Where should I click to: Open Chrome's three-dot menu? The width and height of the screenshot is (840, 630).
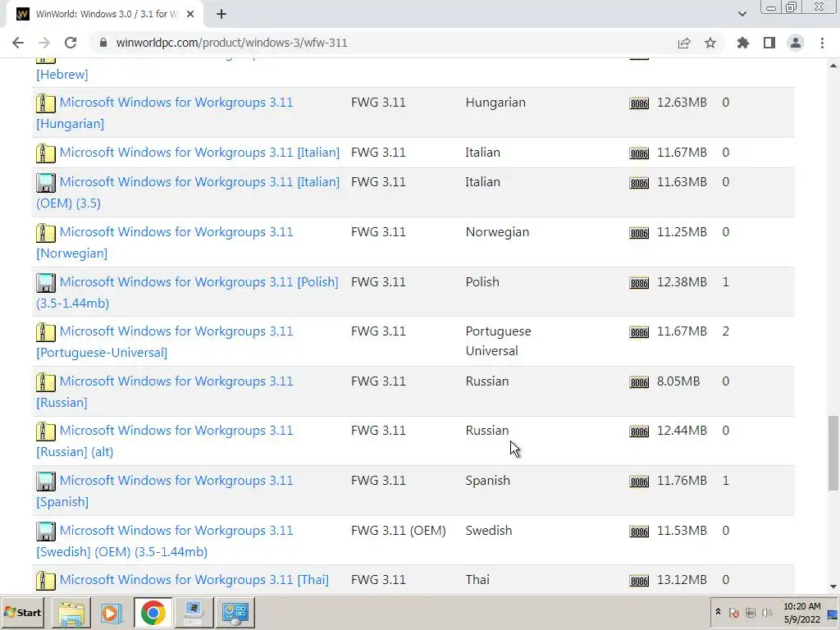click(x=822, y=43)
